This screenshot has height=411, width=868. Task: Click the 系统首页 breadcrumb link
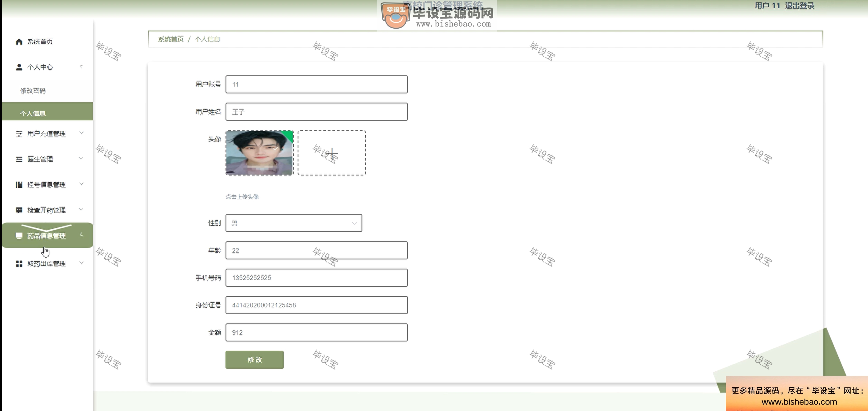(171, 39)
